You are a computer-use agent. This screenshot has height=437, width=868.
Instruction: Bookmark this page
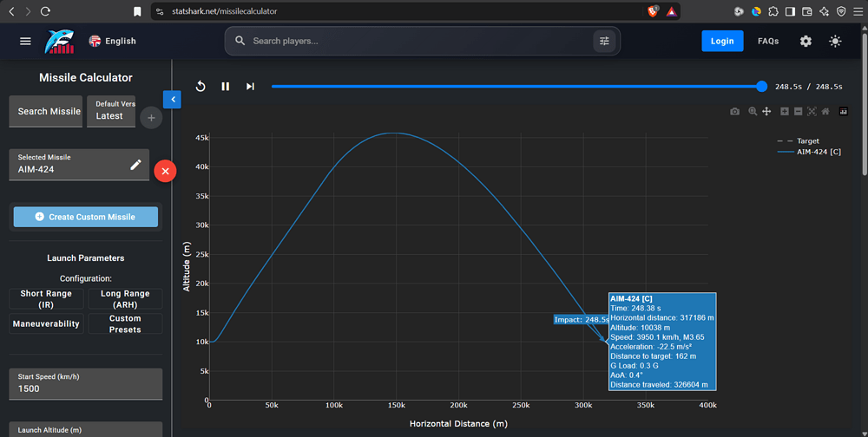137,11
